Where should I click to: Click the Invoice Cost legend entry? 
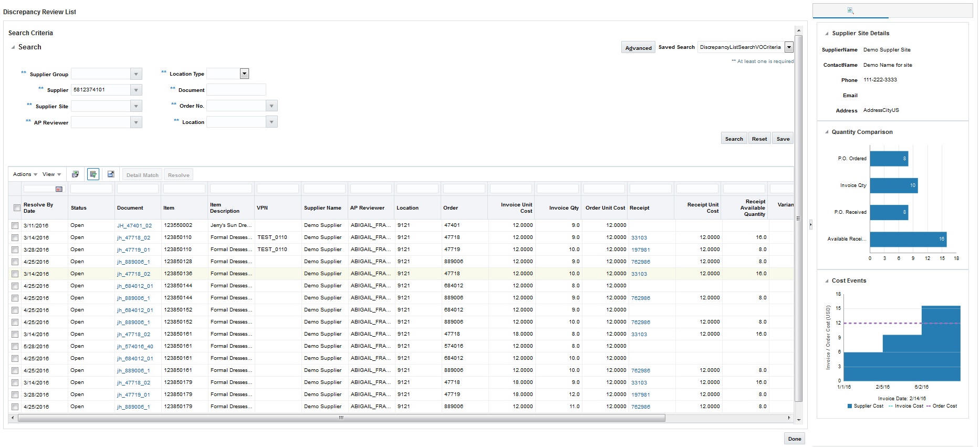pyautogui.click(x=906, y=406)
